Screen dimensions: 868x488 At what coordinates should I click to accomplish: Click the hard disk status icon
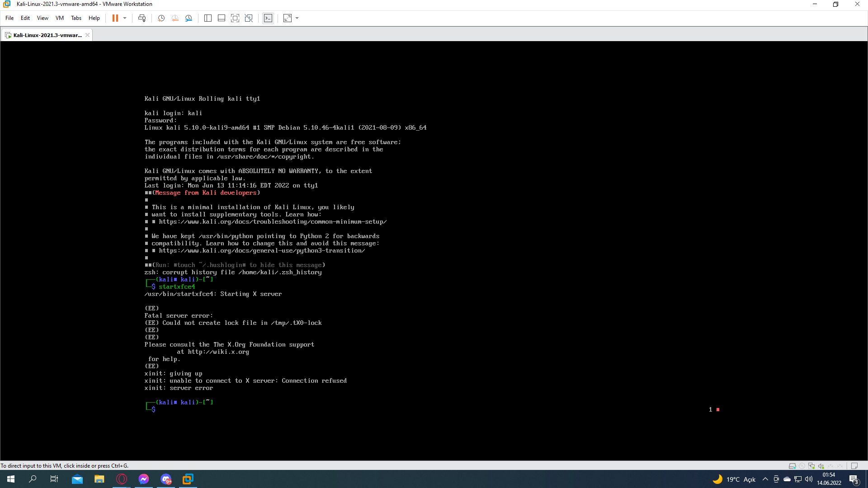792,466
